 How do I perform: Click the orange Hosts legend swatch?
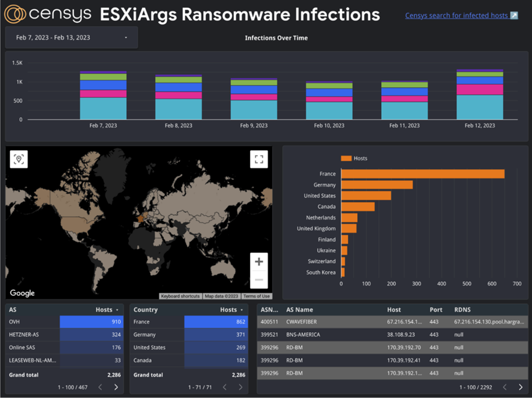346,158
